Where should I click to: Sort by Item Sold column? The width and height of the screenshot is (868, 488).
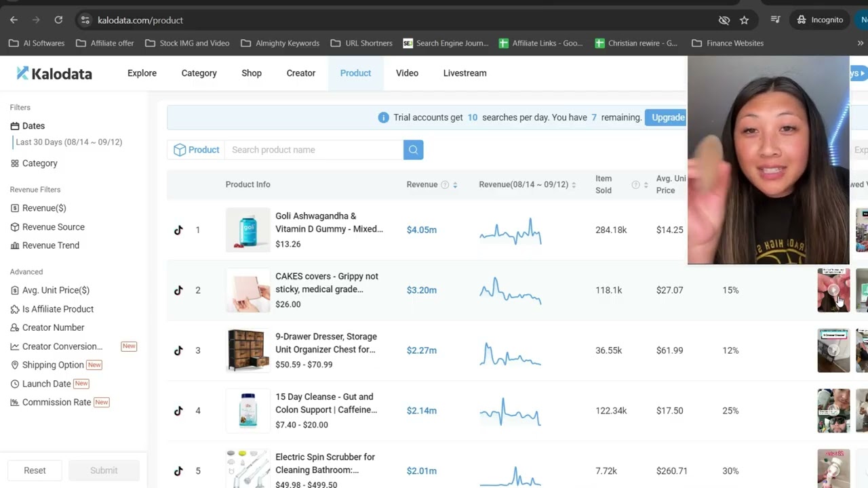tap(646, 184)
